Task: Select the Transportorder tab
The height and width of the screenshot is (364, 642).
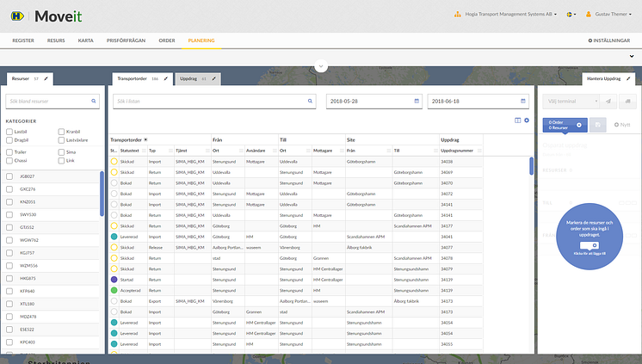Action: tap(142, 78)
